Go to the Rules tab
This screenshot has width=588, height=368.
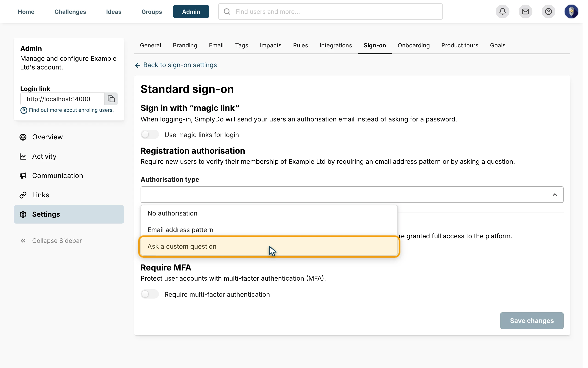click(x=300, y=46)
